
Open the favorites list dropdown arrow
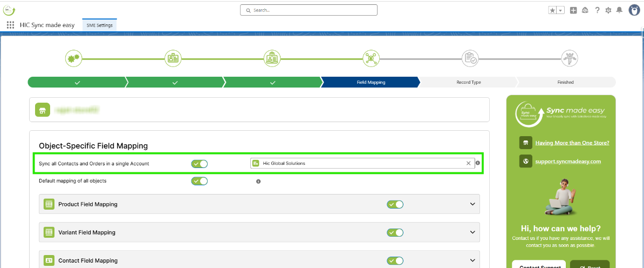(x=560, y=10)
